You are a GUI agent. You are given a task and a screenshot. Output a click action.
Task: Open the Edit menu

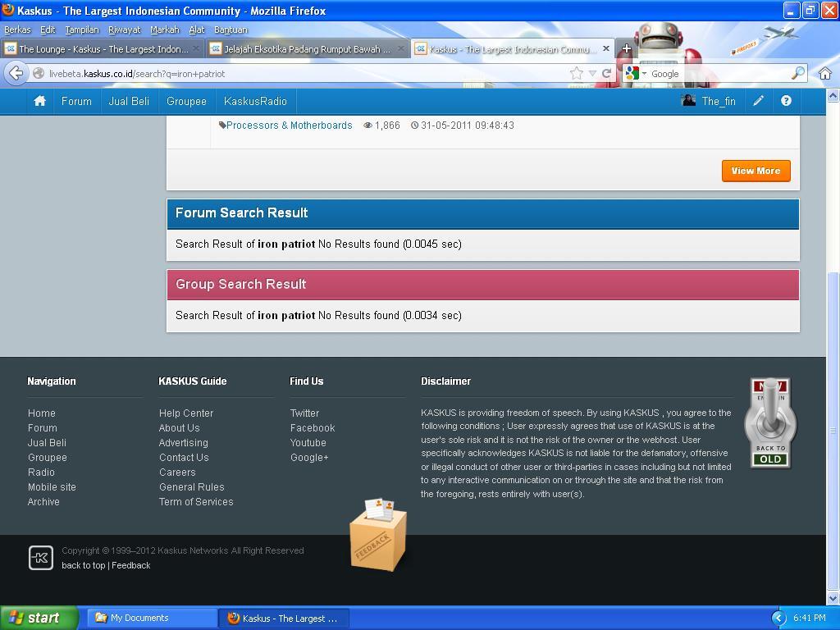click(x=48, y=30)
